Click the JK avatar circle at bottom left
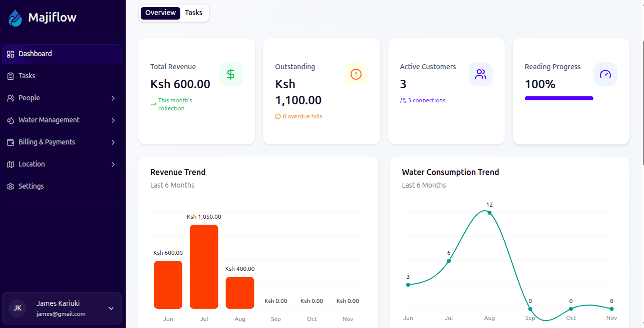 18,308
